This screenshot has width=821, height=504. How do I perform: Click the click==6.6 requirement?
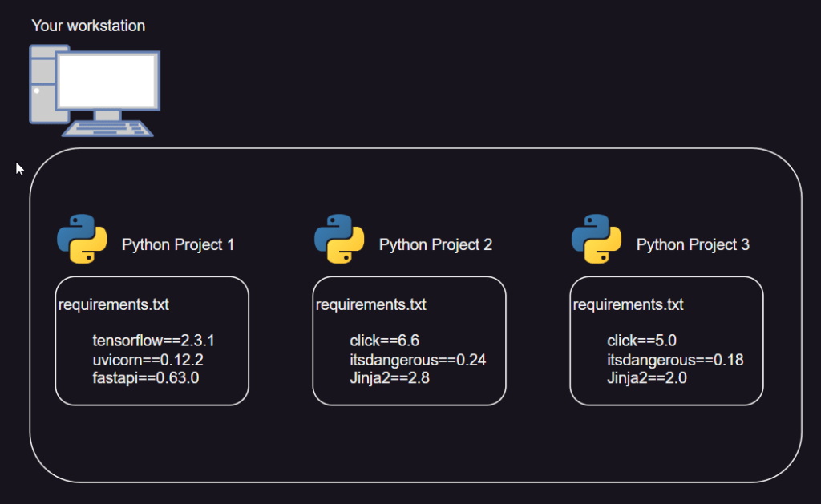pos(385,341)
